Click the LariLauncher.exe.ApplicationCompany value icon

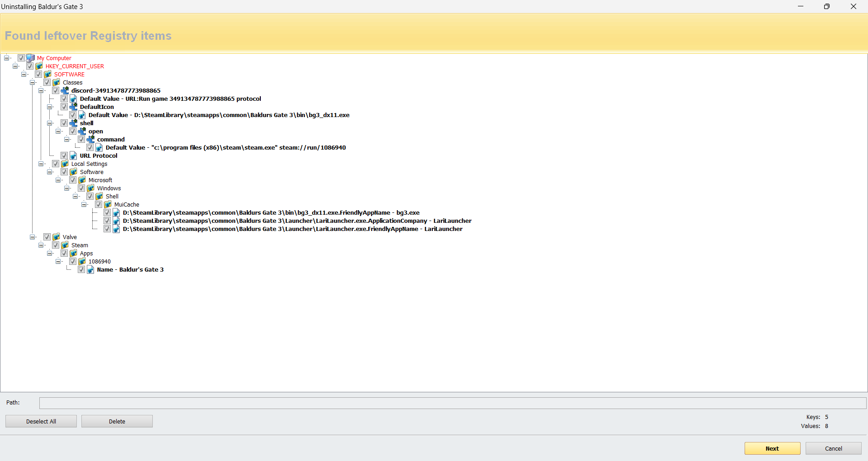click(116, 221)
